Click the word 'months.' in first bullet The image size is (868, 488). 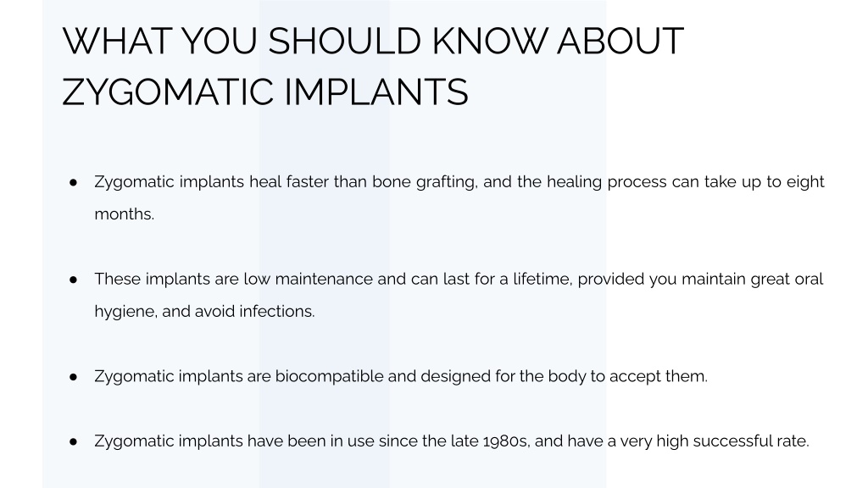tap(124, 214)
